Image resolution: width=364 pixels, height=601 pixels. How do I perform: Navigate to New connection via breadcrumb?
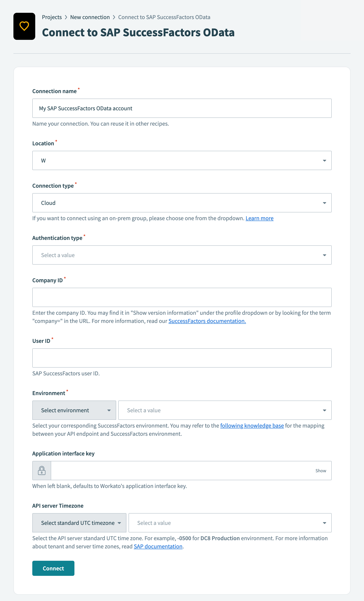tap(90, 17)
